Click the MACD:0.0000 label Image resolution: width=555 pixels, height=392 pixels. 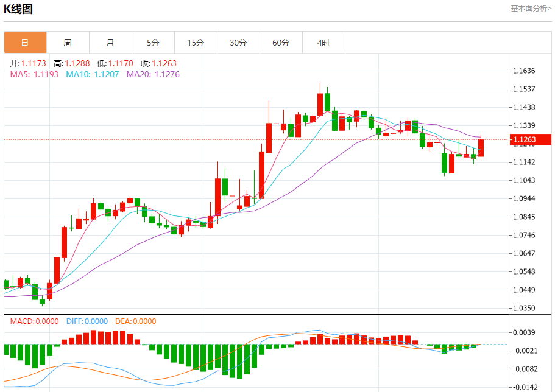coord(34,321)
